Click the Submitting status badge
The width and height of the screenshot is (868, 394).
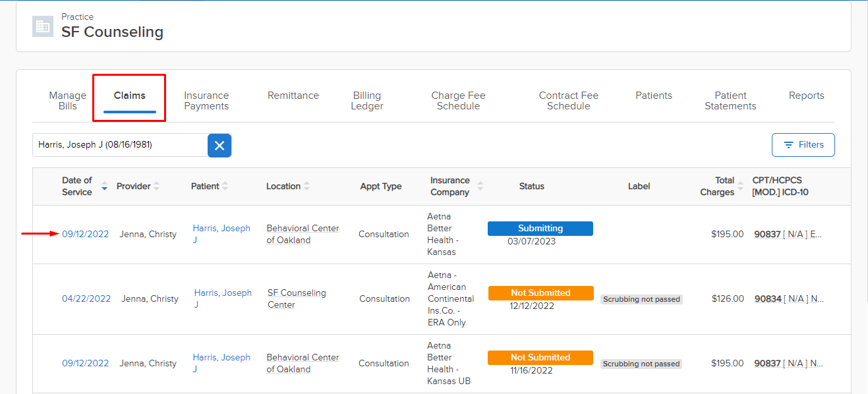[540, 228]
